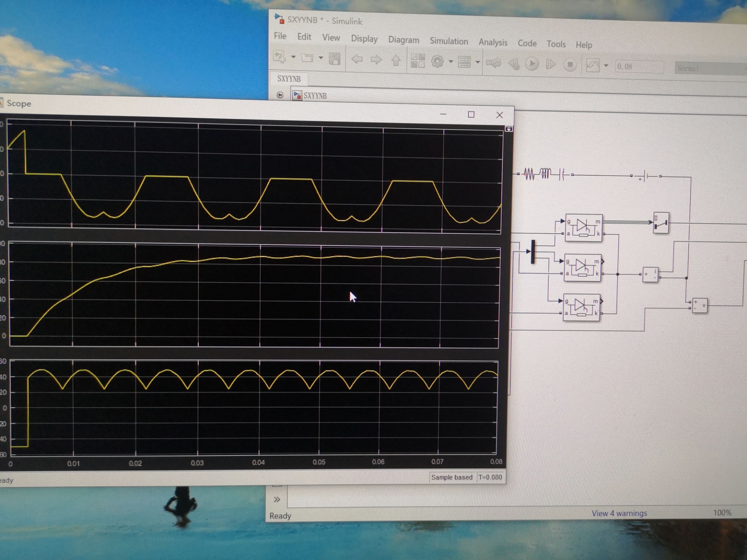Screen dimensions: 747x560
Task: Click the View 4 warnings link
Action: [x=619, y=513]
